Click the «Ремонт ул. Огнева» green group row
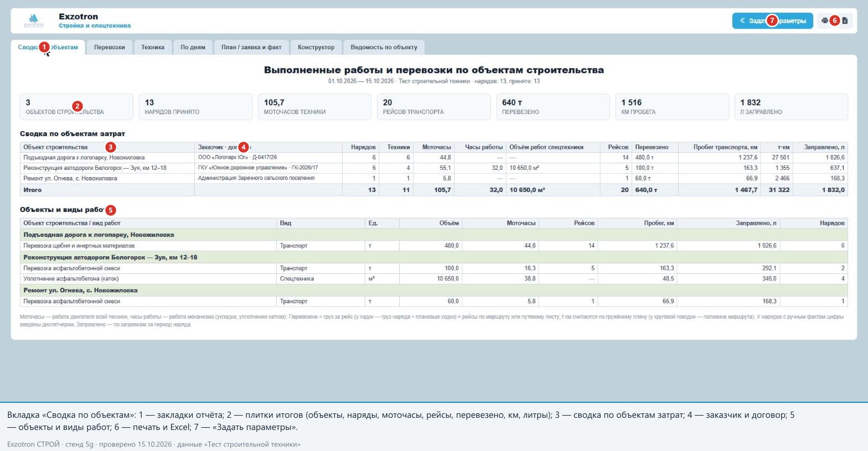Viewport: 868px width, 451px height. point(434,290)
